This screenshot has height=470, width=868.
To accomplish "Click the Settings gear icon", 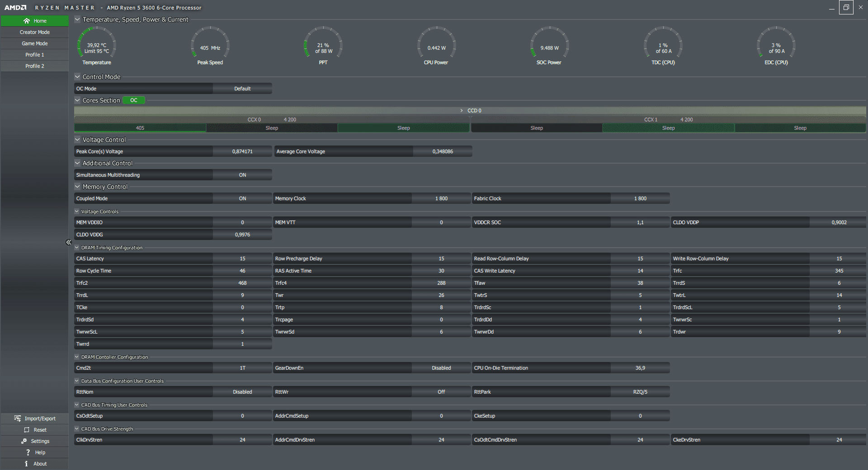I will 24,441.
